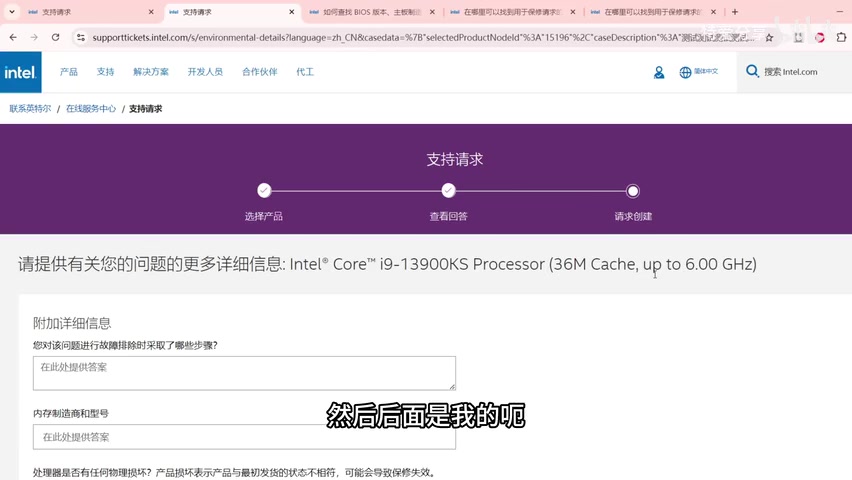Click the 附加详细信息 heading
Screen dimensions: 852x480
[72, 323]
